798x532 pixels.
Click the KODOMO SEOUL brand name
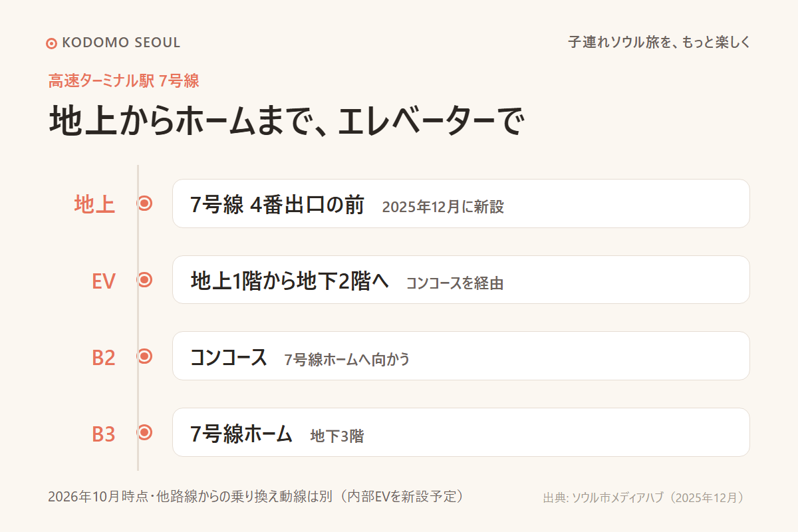pyautogui.click(x=121, y=43)
